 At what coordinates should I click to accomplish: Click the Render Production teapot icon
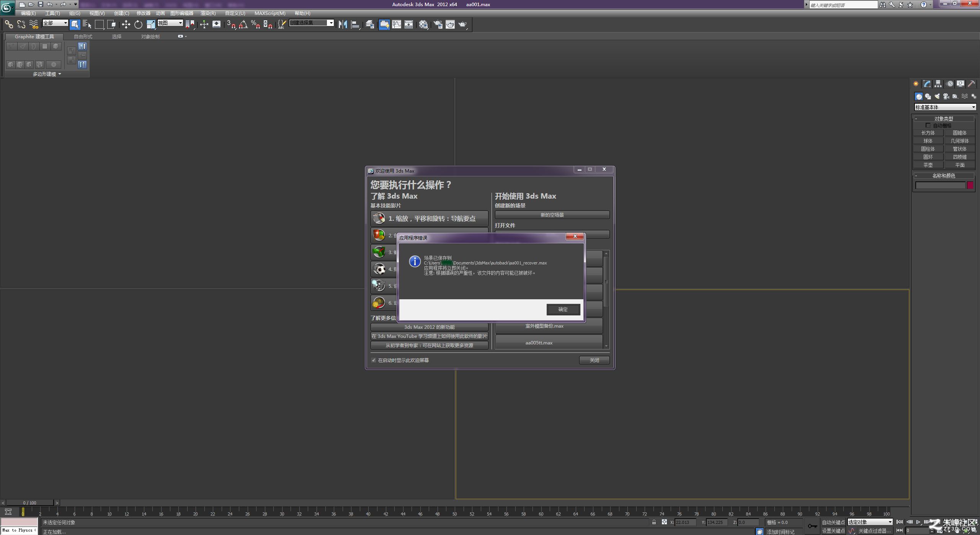coord(463,24)
